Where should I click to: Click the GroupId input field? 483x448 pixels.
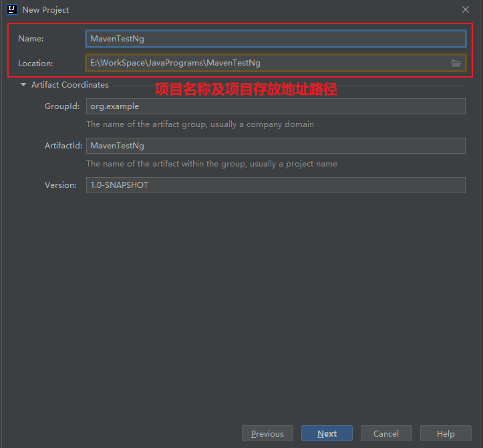coord(276,106)
